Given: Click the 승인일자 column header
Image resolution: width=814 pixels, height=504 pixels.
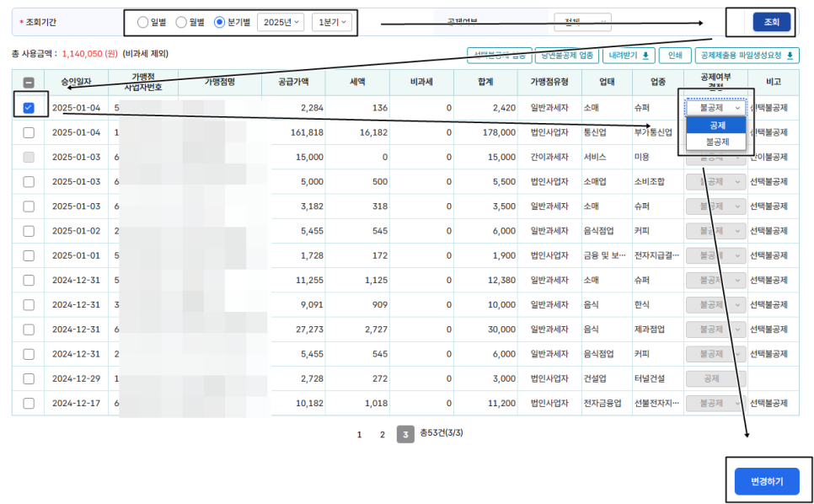Looking at the screenshot, I should tap(77, 83).
